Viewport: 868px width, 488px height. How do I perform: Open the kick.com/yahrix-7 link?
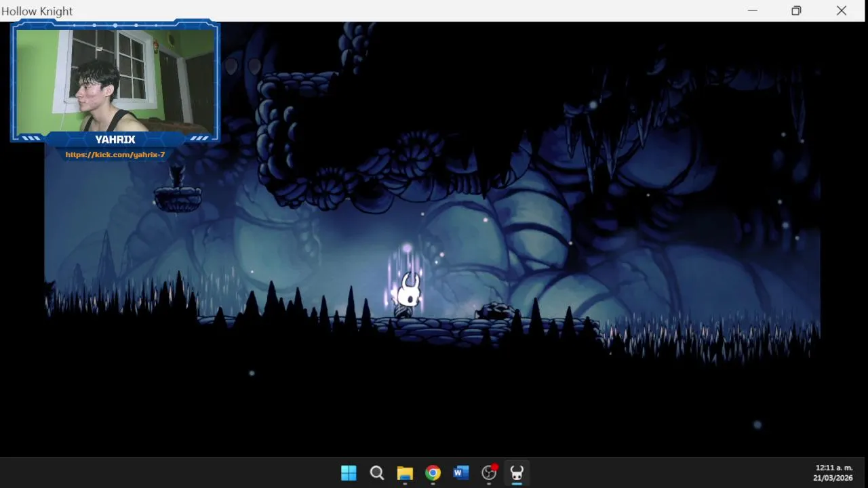[115, 155]
